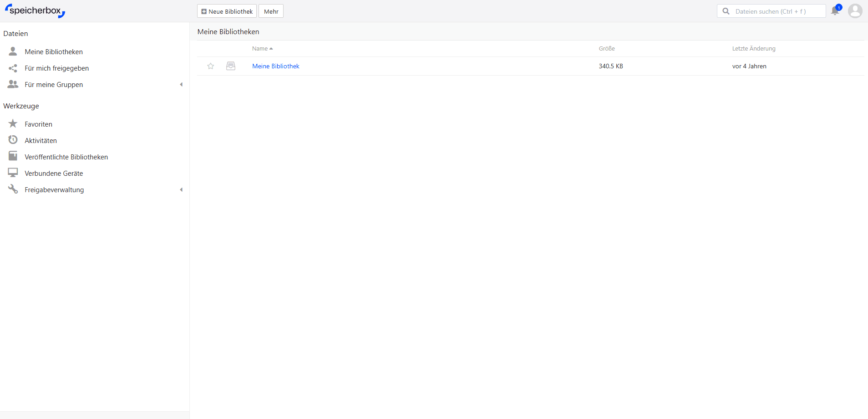The height and width of the screenshot is (419, 868).
Task: Open the user avatar menu
Action: [x=855, y=11]
